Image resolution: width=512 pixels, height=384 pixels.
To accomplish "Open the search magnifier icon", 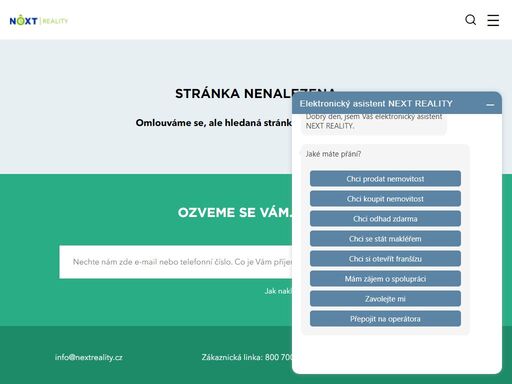I will (x=470, y=20).
